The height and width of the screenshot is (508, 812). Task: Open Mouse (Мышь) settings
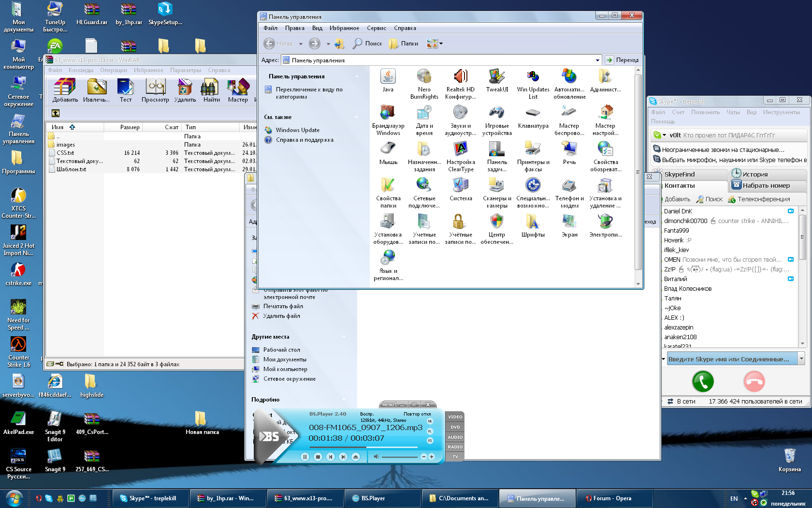pos(388,153)
